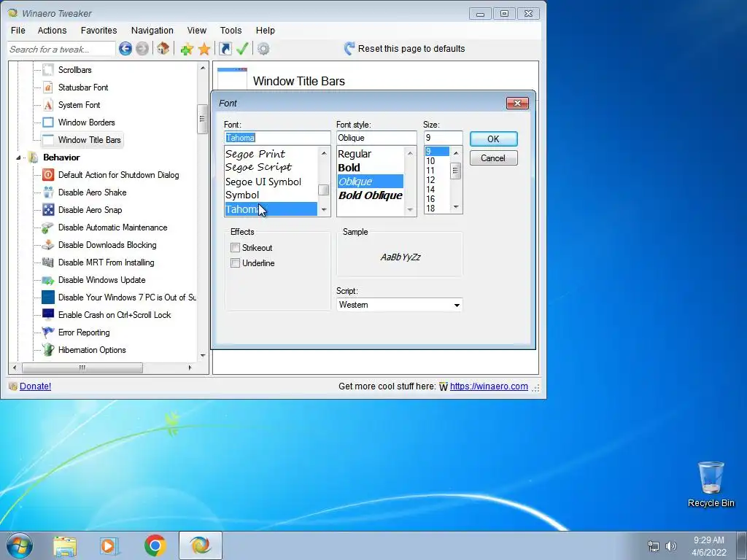The image size is (747, 560).
Task: Click the green checkmark apply icon
Action: pyautogui.click(x=242, y=48)
